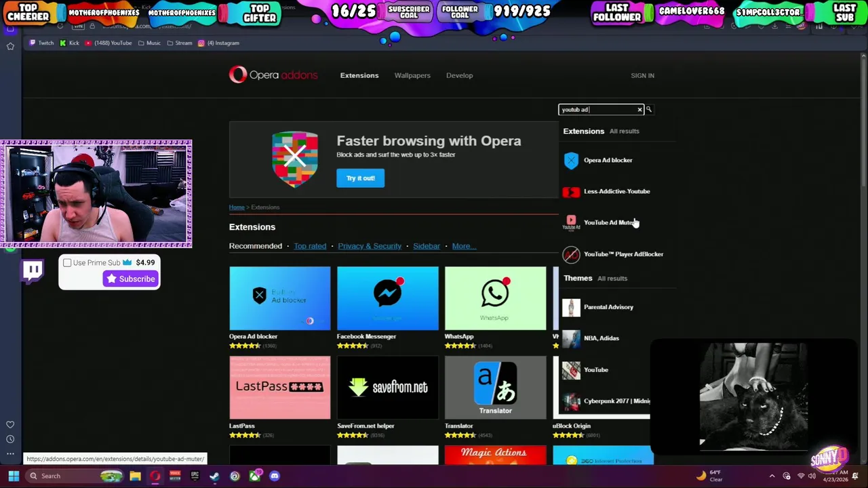
Task: Select Recommended extensions filter
Action: coord(255,246)
